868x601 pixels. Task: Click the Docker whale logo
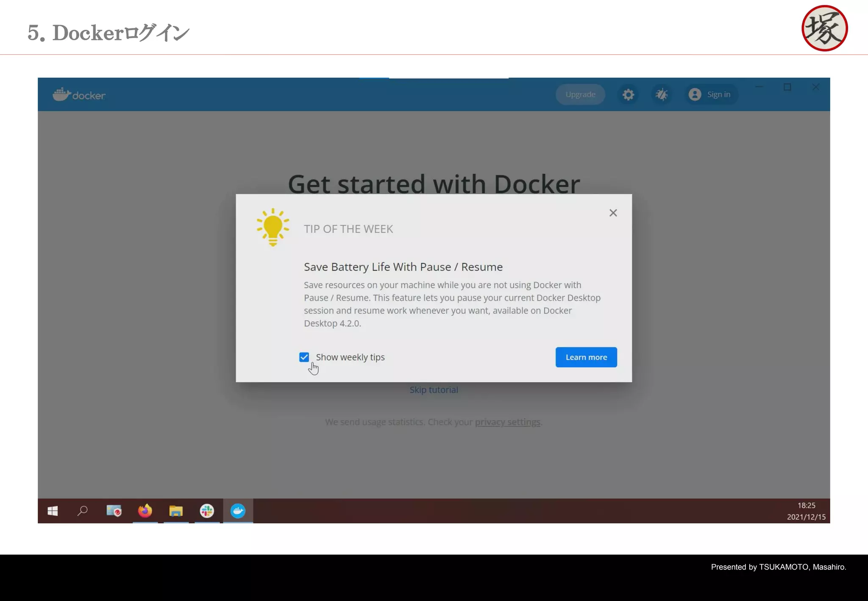point(79,95)
